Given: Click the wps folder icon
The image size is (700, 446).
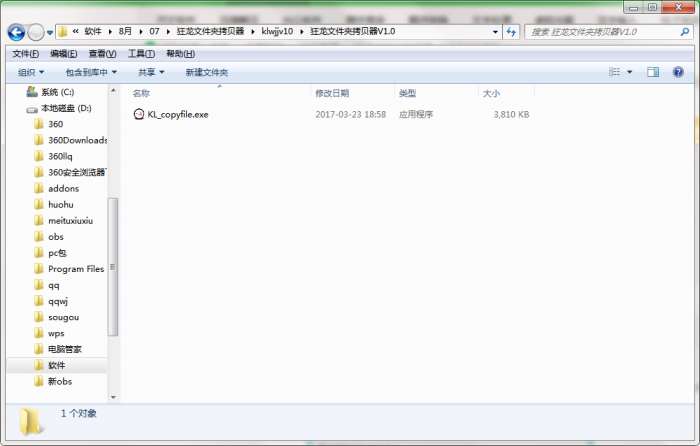Looking at the screenshot, I should (x=39, y=333).
